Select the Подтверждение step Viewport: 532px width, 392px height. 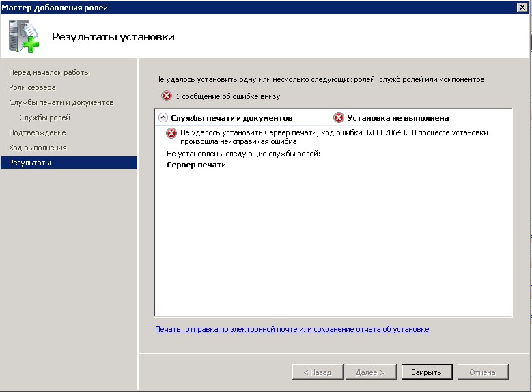tap(38, 132)
